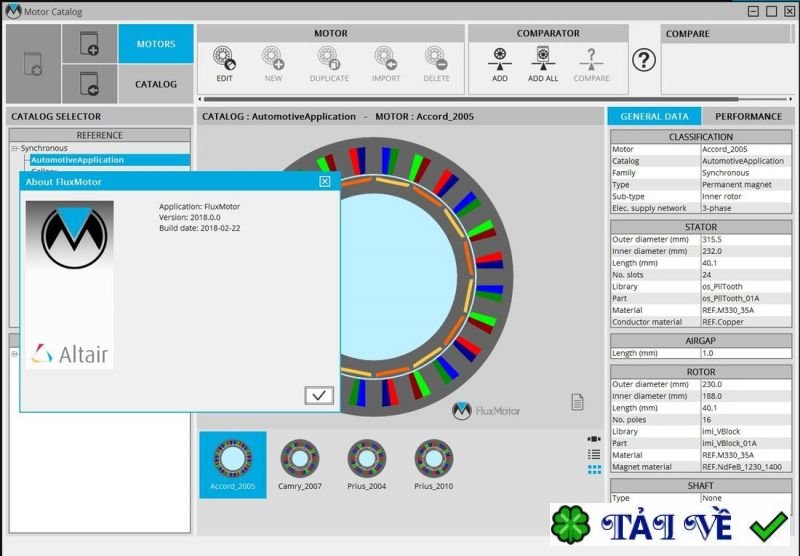Switch to grid view icon

594,469
